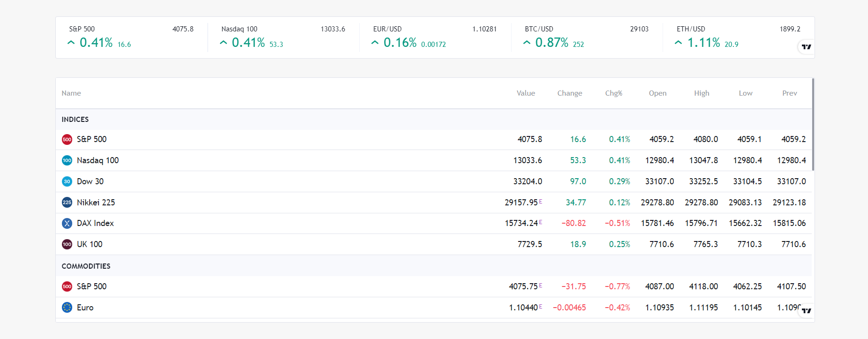Viewport: 868px width, 339px height.
Task: Click the Euro flag icon
Action: (x=67, y=308)
